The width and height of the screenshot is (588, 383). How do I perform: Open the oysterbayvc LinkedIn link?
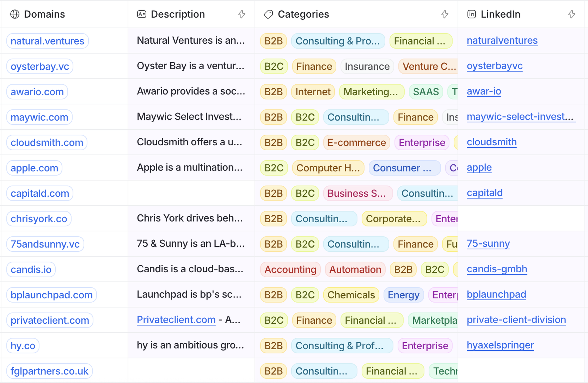(495, 66)
